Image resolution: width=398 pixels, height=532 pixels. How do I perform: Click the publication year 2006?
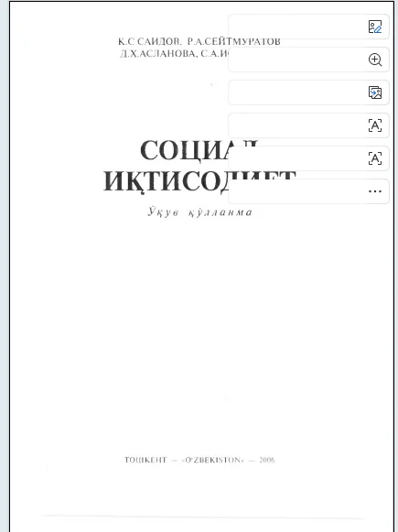coord(267,460)
